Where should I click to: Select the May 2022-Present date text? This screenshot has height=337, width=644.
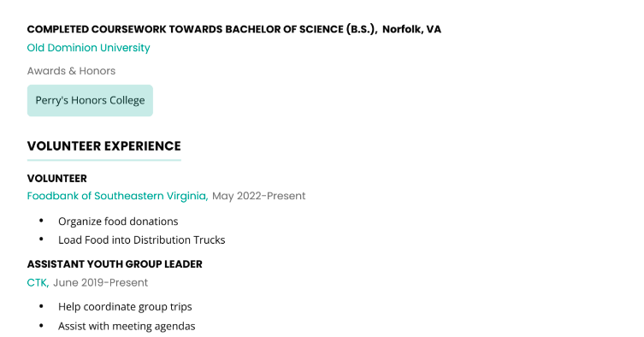click(259, 196)
